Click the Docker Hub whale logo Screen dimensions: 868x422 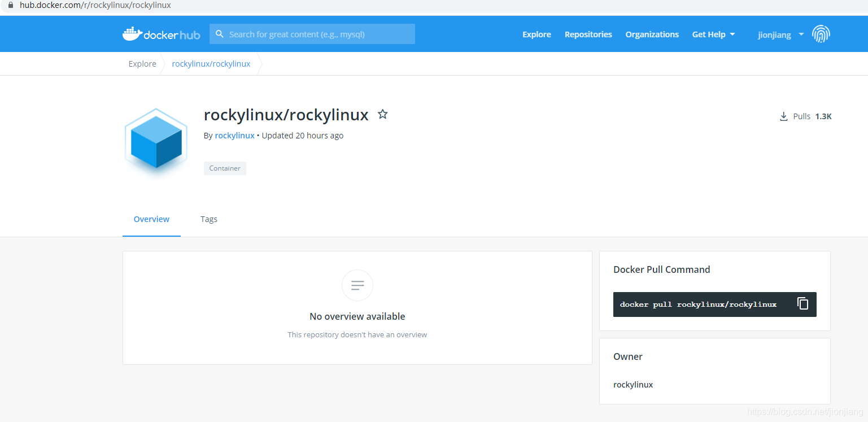(x=161, y=34)
